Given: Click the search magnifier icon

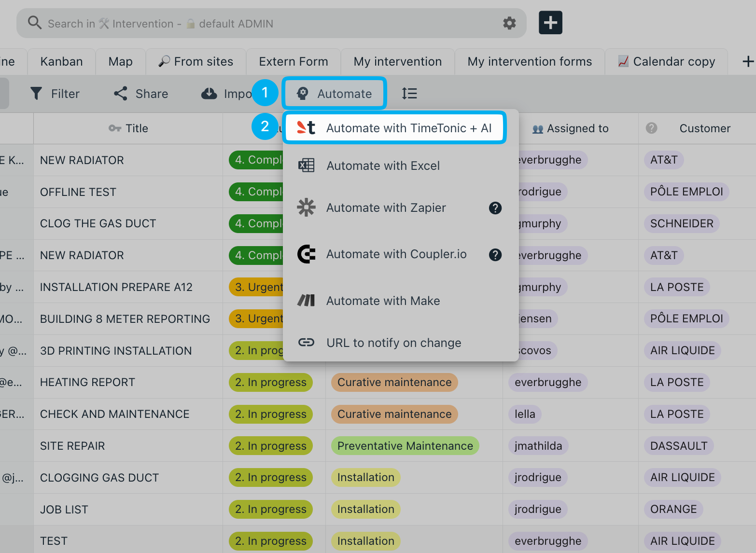Looking at the screenshot, I should [34, 23].
